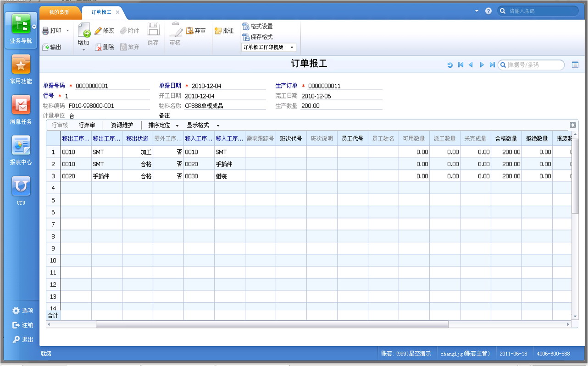Click the 拒绝数量 column header
The height and width of the screenshot is (366, 588).
pyautogui.click(x=537, y=138)
